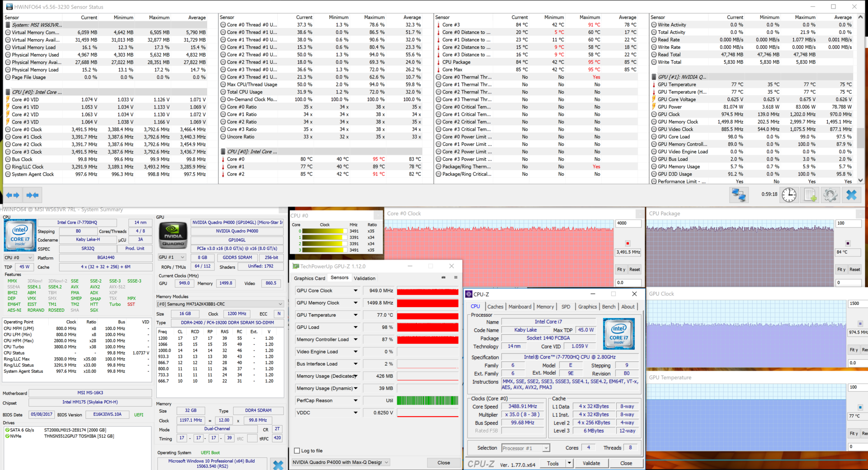Click the 4000 max value field in Core #0 Clock graph
The image size is (868, 470).
point(628,223)
